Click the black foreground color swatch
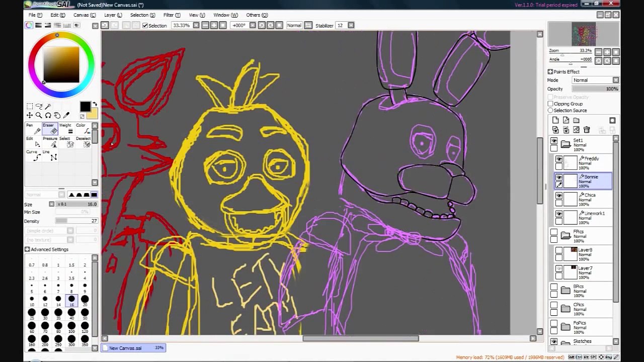The width and height of the screenshot is (644, 362). (x=85, y=107)
